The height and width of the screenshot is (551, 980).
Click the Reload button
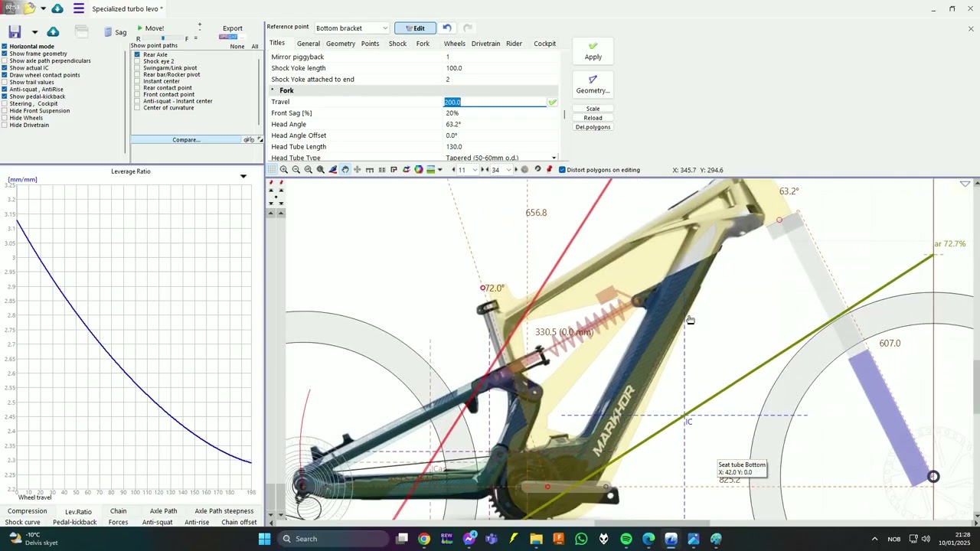pyautogui.click(x=593, y=118)
